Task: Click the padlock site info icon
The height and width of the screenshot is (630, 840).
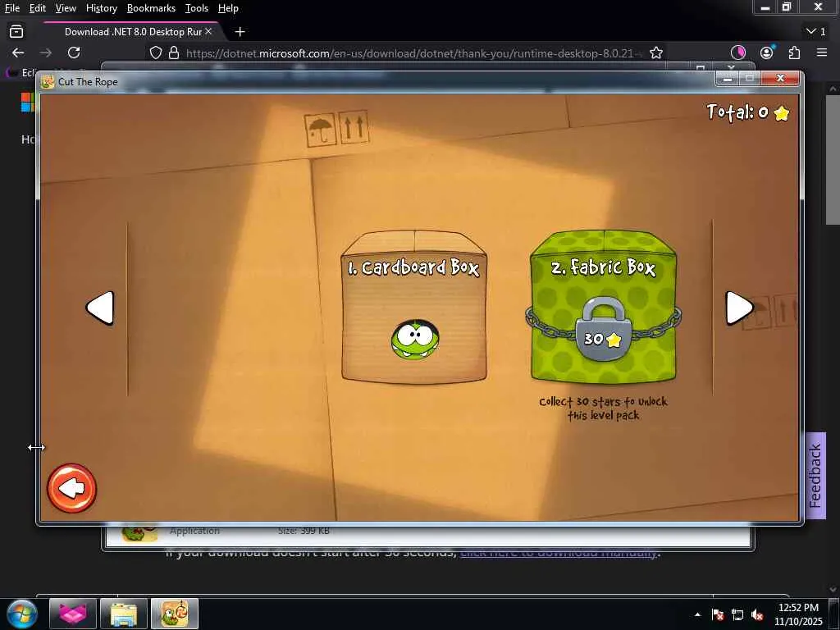Action: pos(174,52)
